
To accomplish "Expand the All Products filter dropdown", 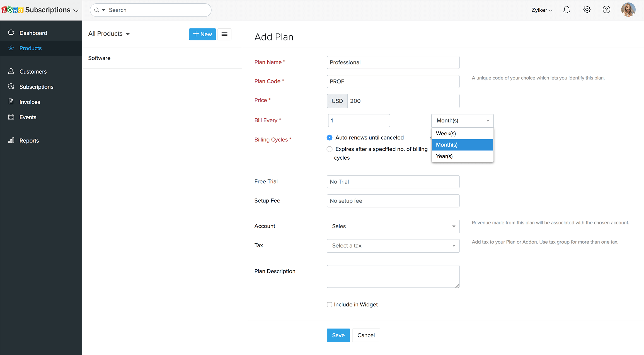I will coord(109,34).
